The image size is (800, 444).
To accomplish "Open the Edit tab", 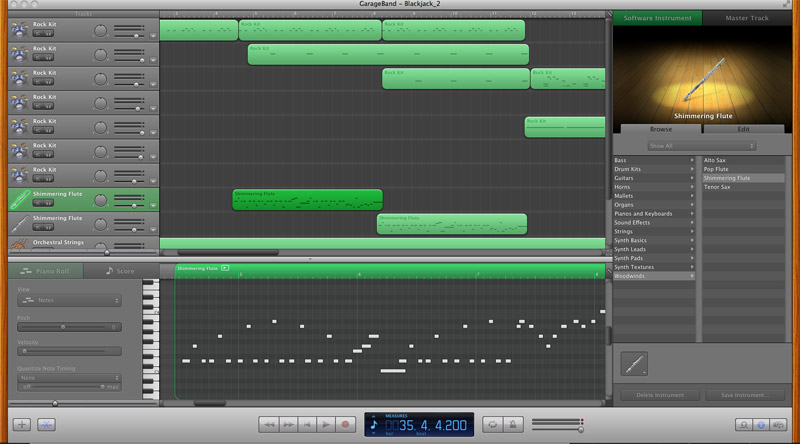I will coord(743,129).
